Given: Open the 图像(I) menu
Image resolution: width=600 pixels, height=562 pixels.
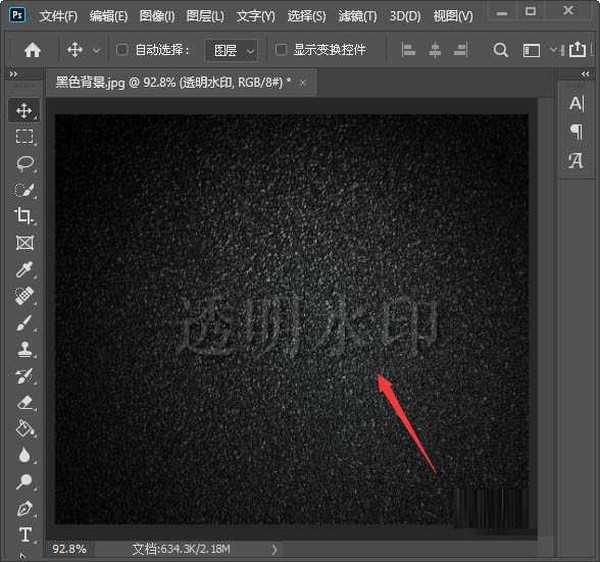Looking at the screenshot, I should [x=157, y=16].
